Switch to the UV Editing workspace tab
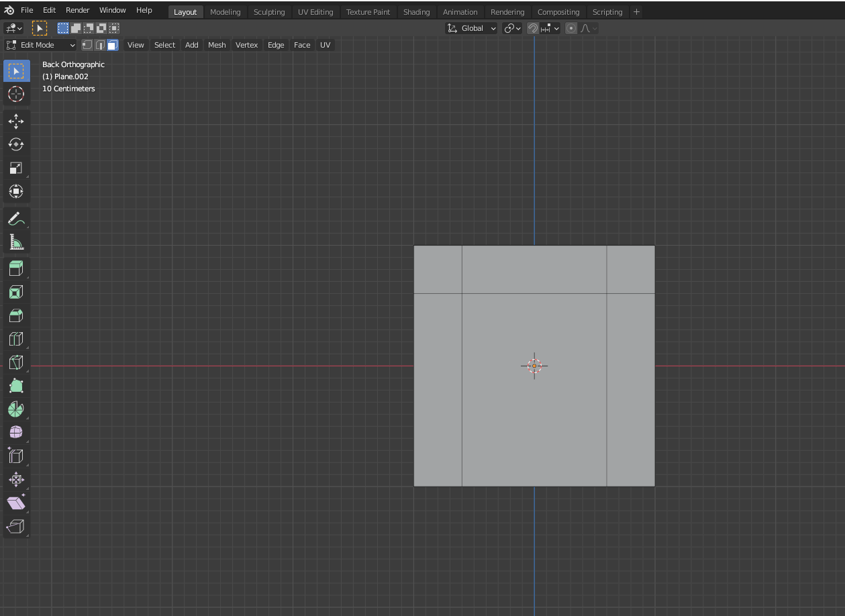The height and width of the screenshot is (616, 845). coord(315,12)
